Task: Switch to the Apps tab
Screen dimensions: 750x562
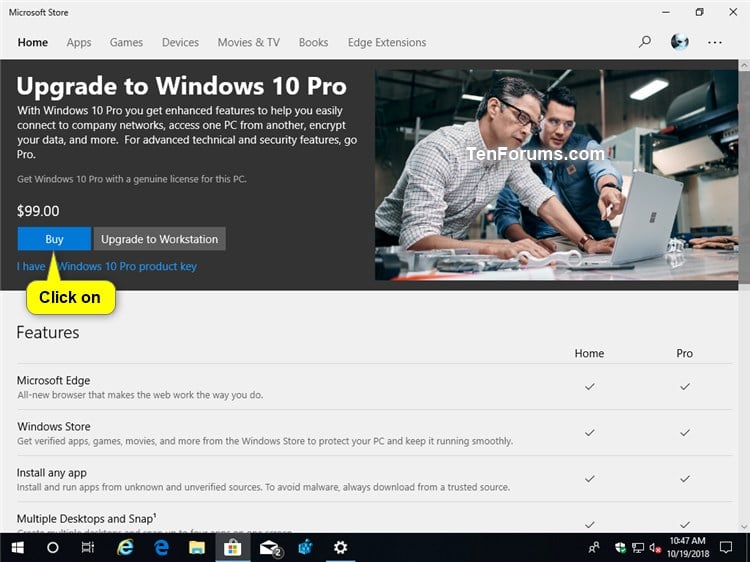Action: 79,43
